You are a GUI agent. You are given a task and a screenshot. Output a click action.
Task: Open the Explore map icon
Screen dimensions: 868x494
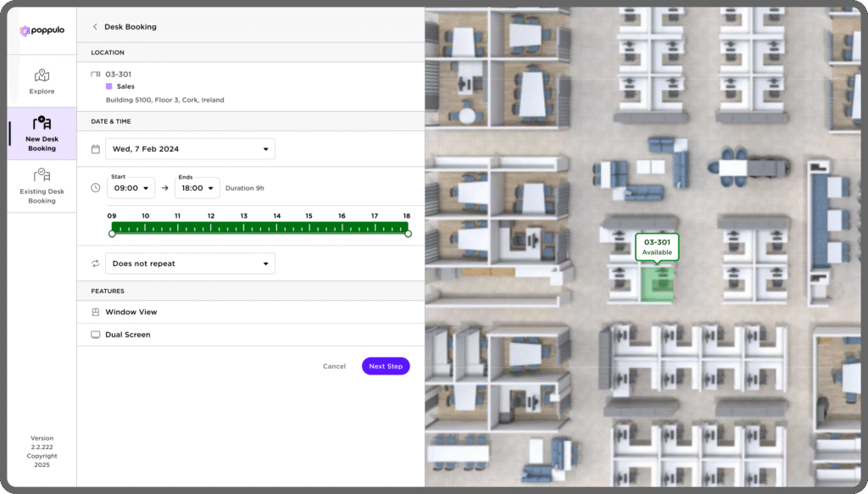pos(42,76)
